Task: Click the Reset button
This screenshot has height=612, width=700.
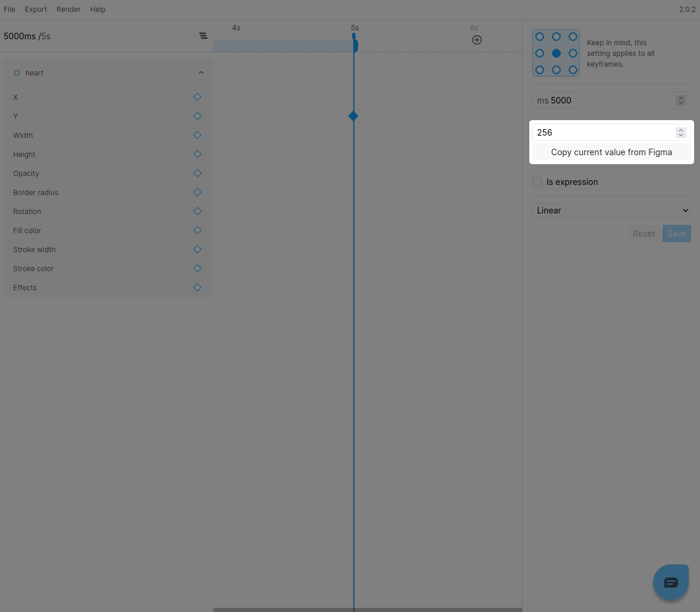Action: point(644,234)
